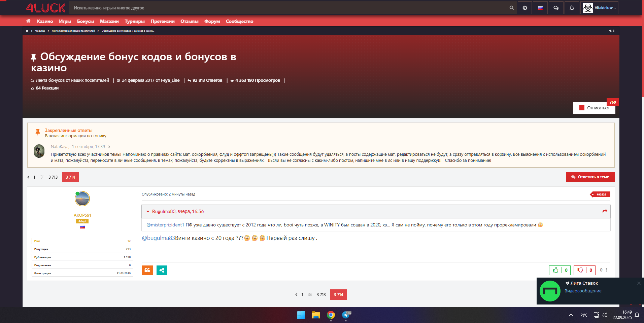Click the orange quote post icon

[147, 270]
